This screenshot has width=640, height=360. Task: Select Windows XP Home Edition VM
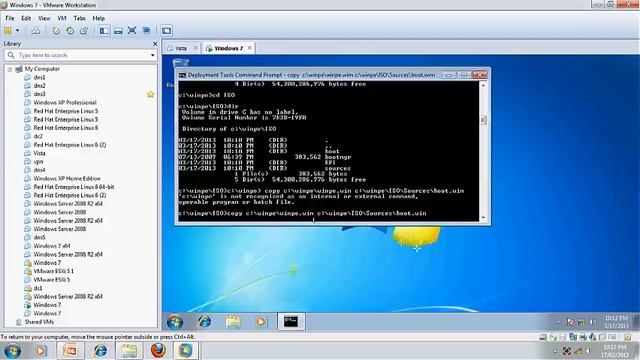click(x=67, y=178)
